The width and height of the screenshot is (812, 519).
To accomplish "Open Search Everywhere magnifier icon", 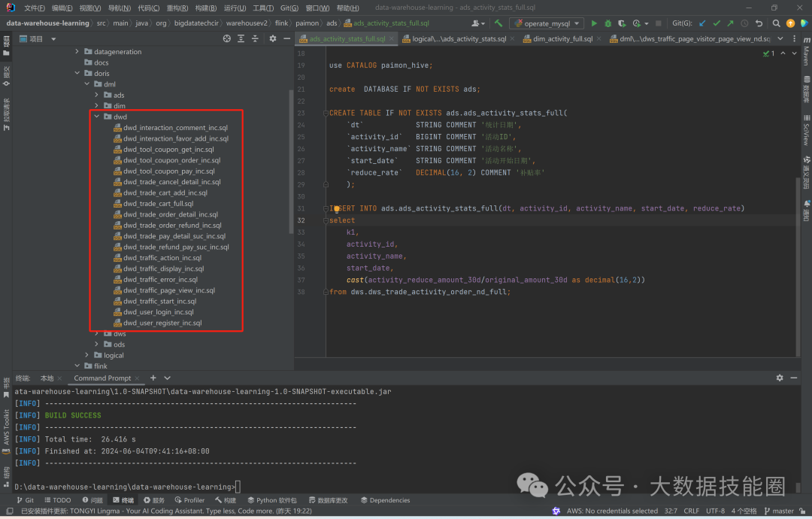I will tap(775, 23).
